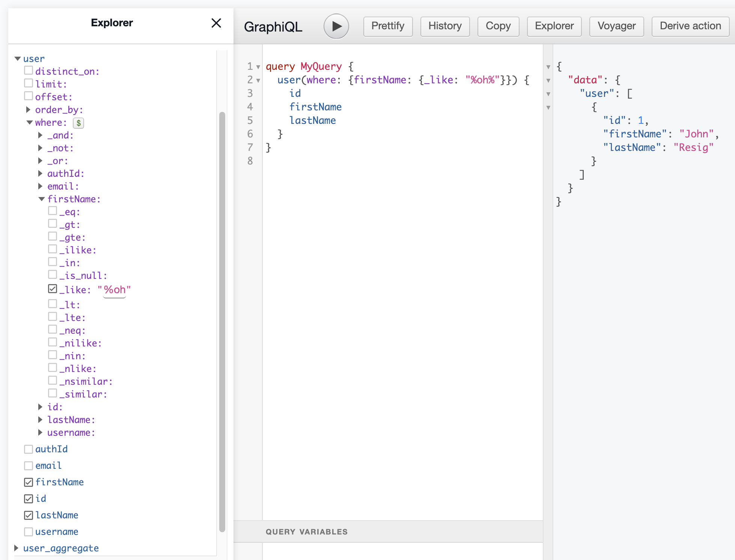
Task: Check the _nin operator checkbox
Action: (x=53, y=355)
